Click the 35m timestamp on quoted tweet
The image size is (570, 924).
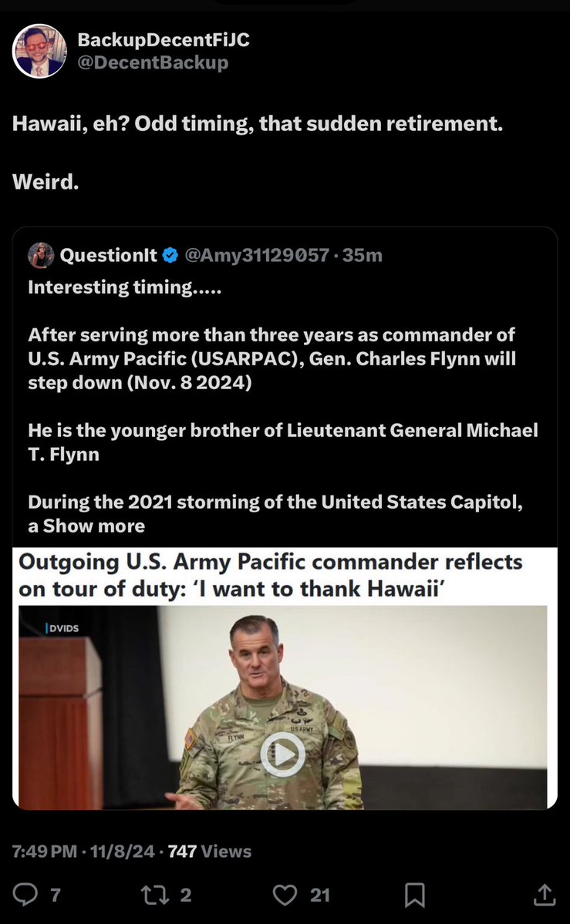pyautogui.click(x=363, y=255)
